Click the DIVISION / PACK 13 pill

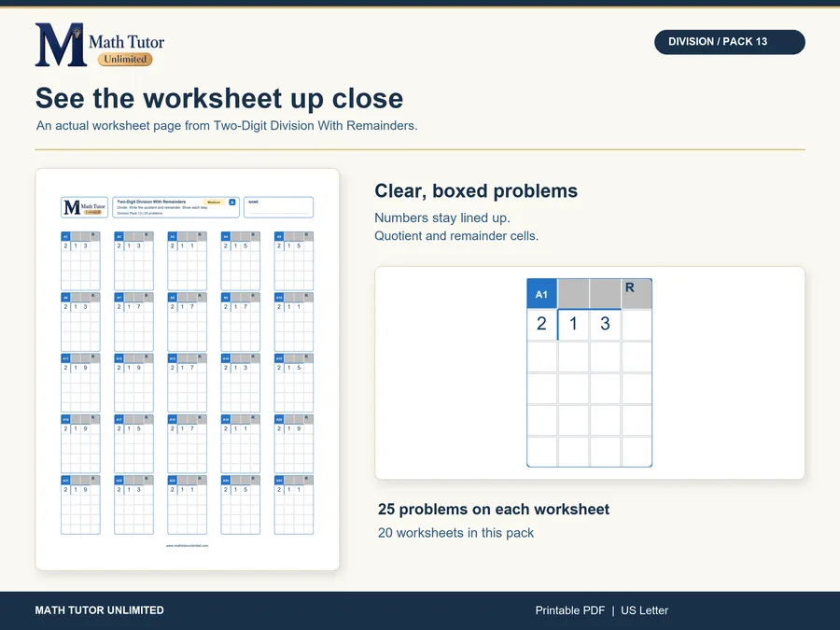pos(729,42)
